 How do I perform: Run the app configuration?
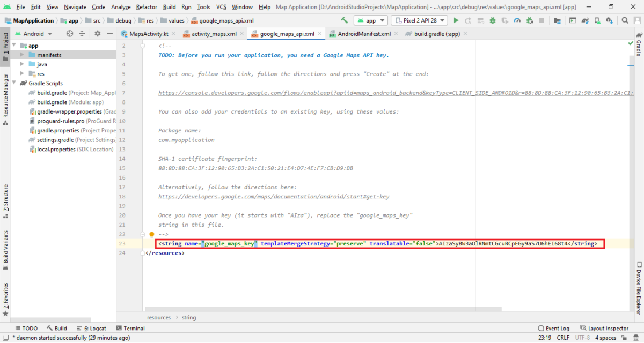456,20
